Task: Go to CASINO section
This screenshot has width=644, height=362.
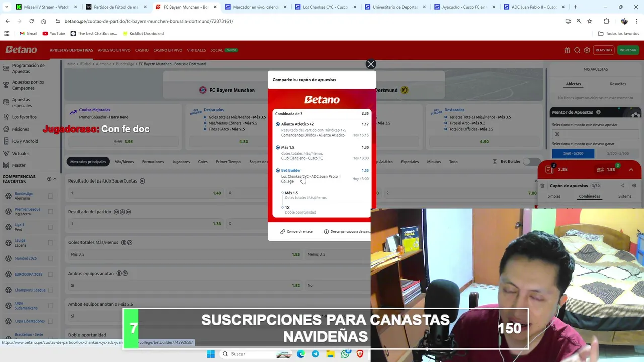Action: coord(142,50)
